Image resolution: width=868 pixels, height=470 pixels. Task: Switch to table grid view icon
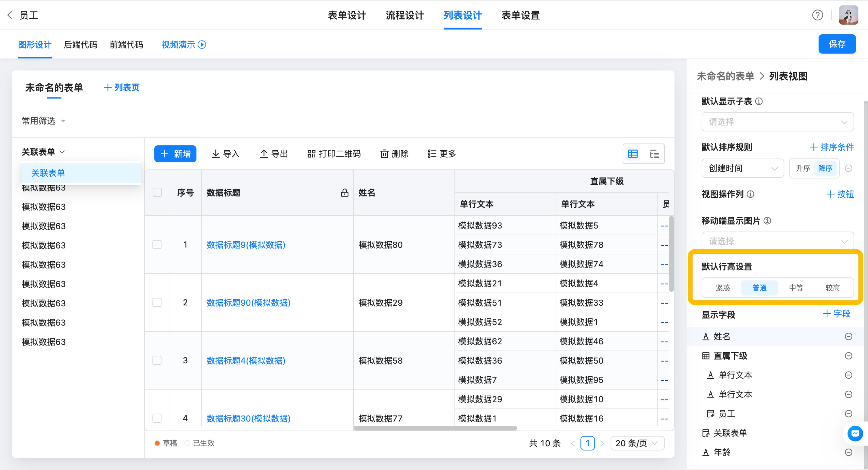632,154
